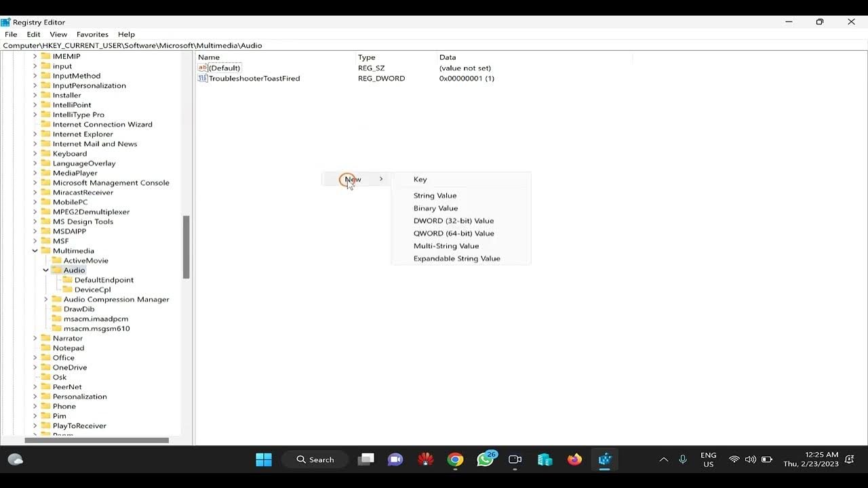868x488 pixels.
Task: Expand the IMEMIP key
Action: coord(35,56)
